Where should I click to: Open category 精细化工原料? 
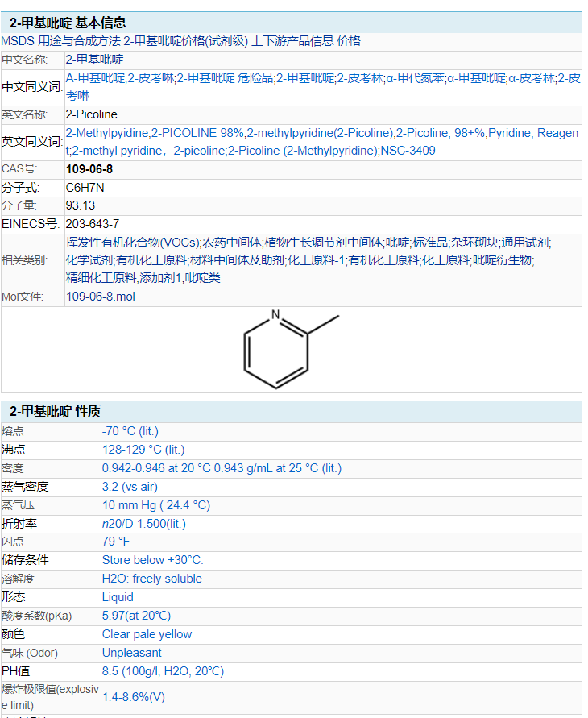[x=101, y=278]
